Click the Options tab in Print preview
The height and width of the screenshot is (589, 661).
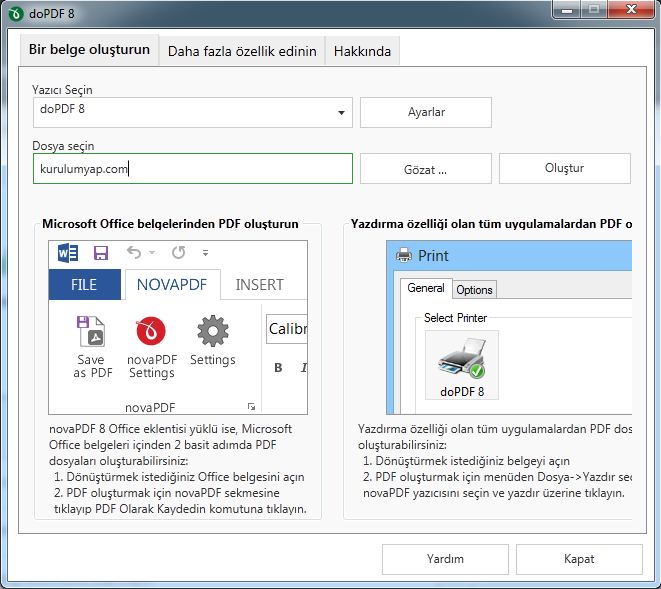474,290
